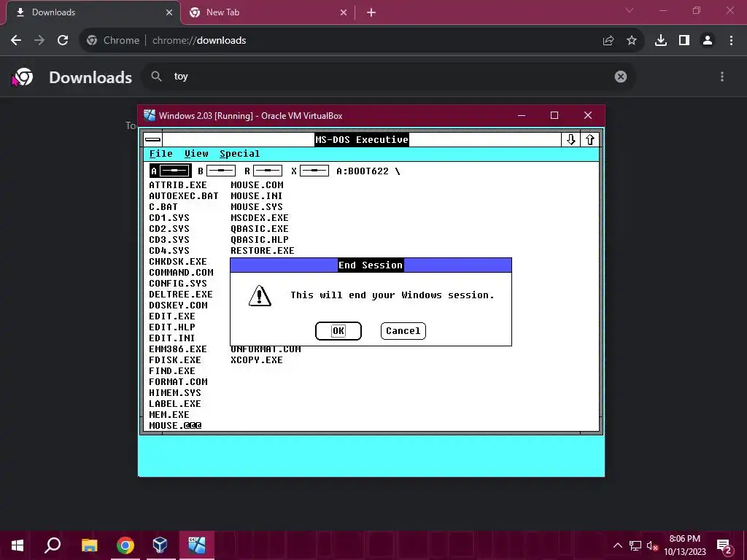Close the New Tab tab
Viewport: 747px width, 560px height.
(344, 13)
